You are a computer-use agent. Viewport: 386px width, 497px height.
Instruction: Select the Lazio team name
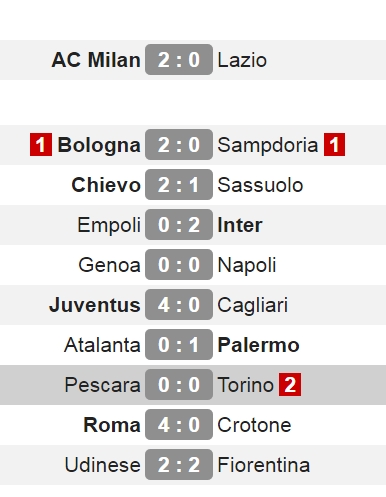tap(242, 60)
